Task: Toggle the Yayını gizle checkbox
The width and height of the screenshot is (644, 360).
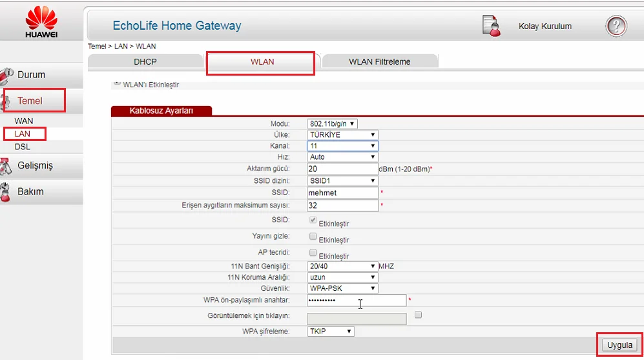Action: (313, 236)
